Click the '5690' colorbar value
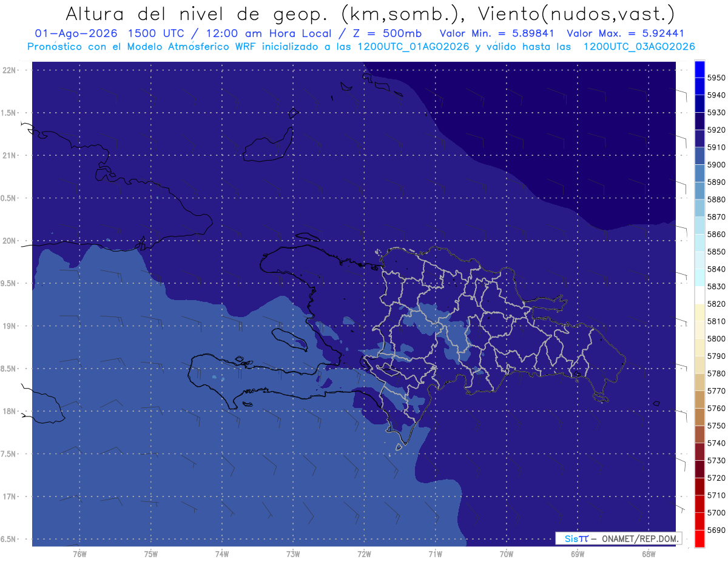 [x=716, y=530]
